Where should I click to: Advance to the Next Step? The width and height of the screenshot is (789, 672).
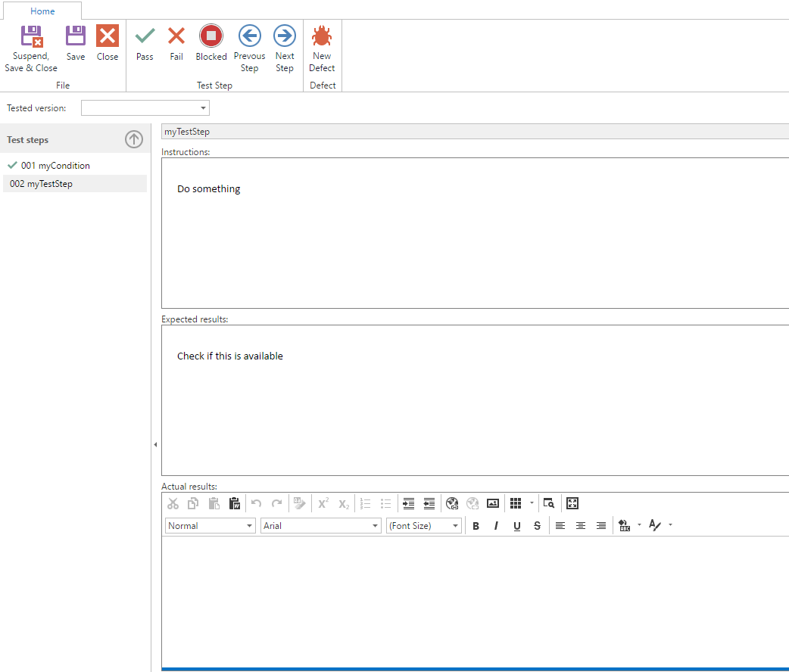(x=285, y=36)
